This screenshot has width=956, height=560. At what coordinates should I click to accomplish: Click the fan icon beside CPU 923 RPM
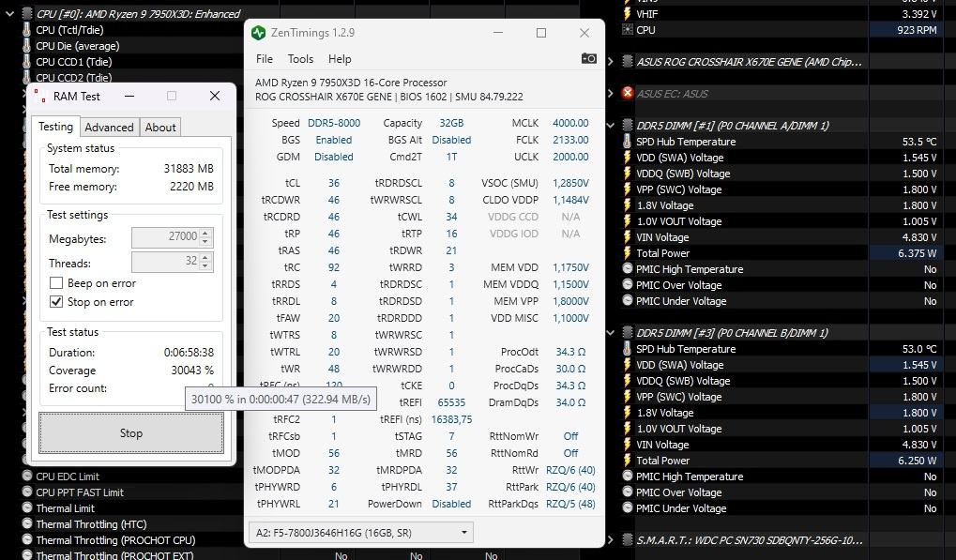pyautogui.click(x=628, y=30)
